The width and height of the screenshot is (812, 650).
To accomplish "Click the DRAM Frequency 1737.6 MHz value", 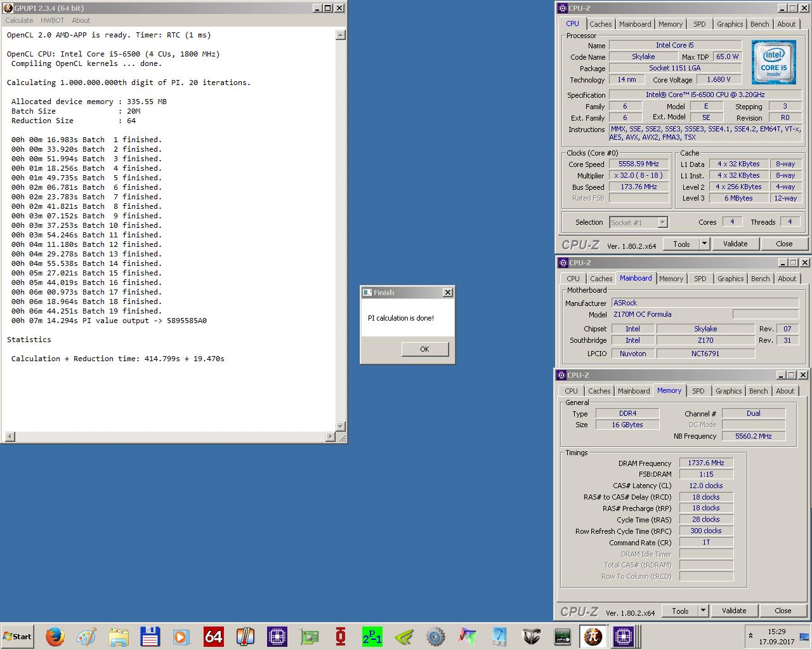I will pos(706,463).
